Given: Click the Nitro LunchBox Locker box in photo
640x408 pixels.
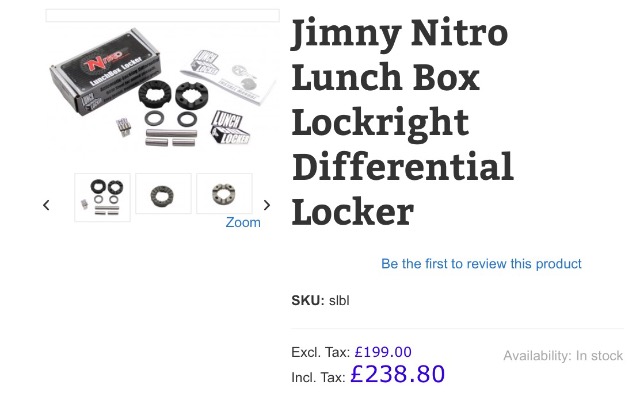Looking at the screenshot, I should [100, 82].
